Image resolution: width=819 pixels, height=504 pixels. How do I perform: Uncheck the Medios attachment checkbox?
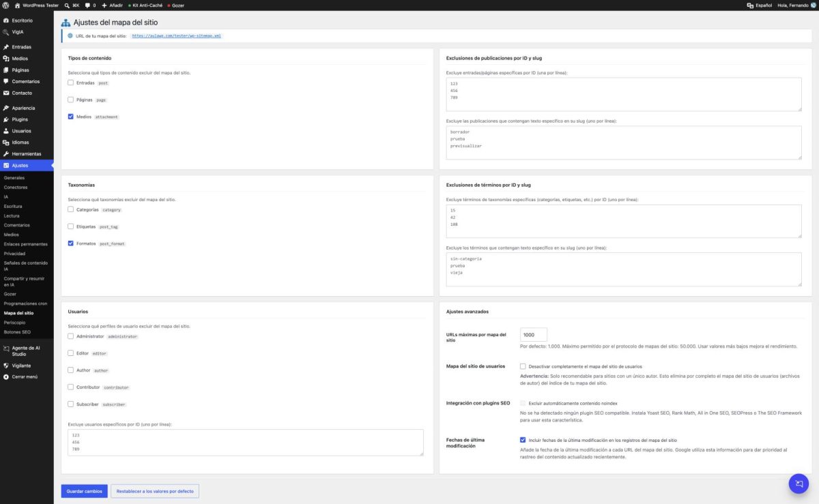pyautogui.click(x=71, y=117)
